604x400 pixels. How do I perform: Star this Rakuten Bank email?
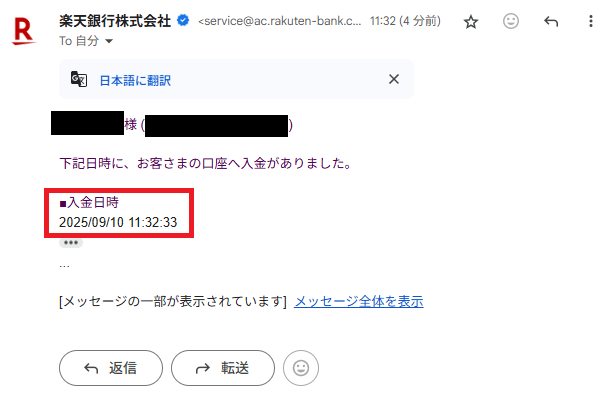[x=471, y=22]
